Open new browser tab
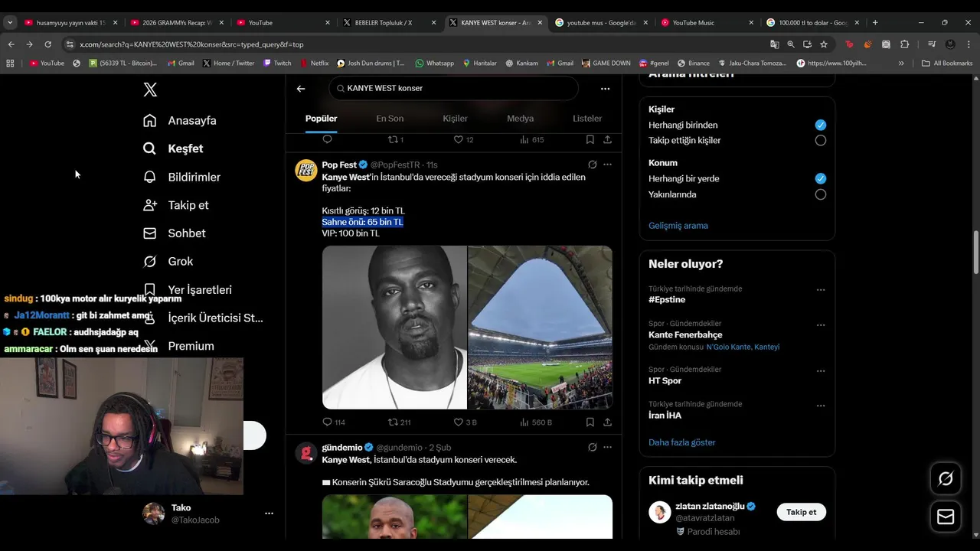Image resolution: width=980 pixels, height=551 pixels. 875,23
